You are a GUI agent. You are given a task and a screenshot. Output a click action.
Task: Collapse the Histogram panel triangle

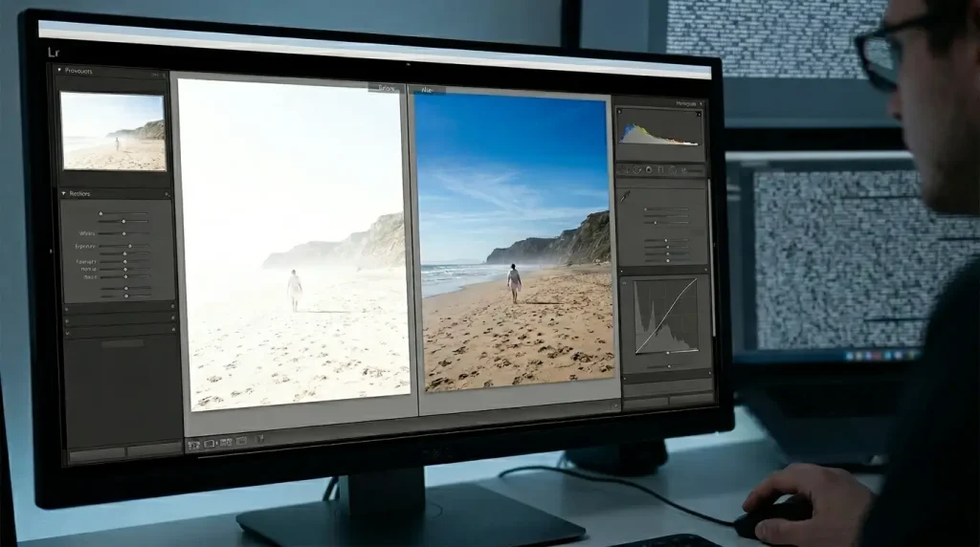click(701, 103)
